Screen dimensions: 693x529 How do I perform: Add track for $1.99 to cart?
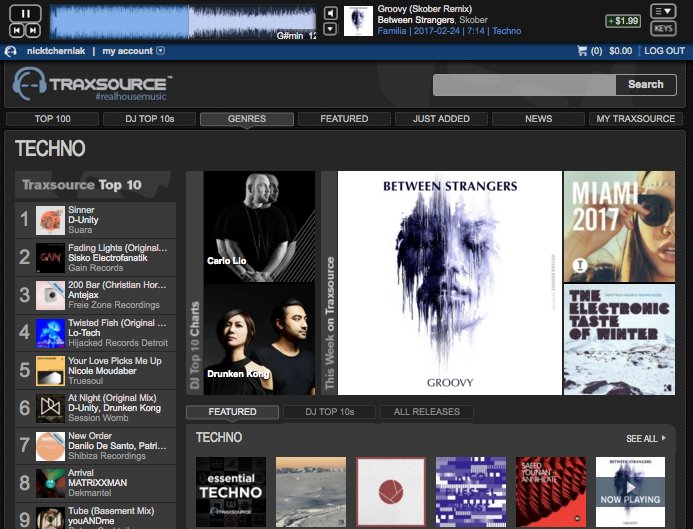[x=623, y=20]
